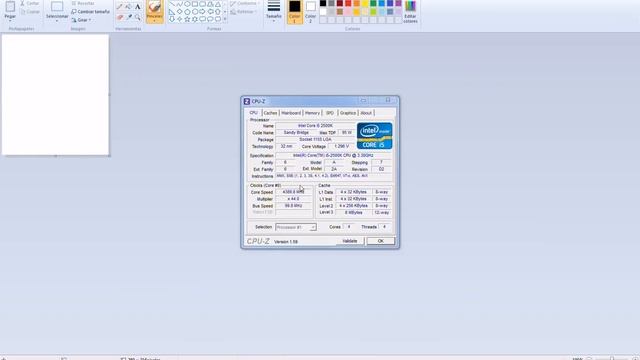Pick the purple color swatch
640x360 pixels.
point(398,3)
